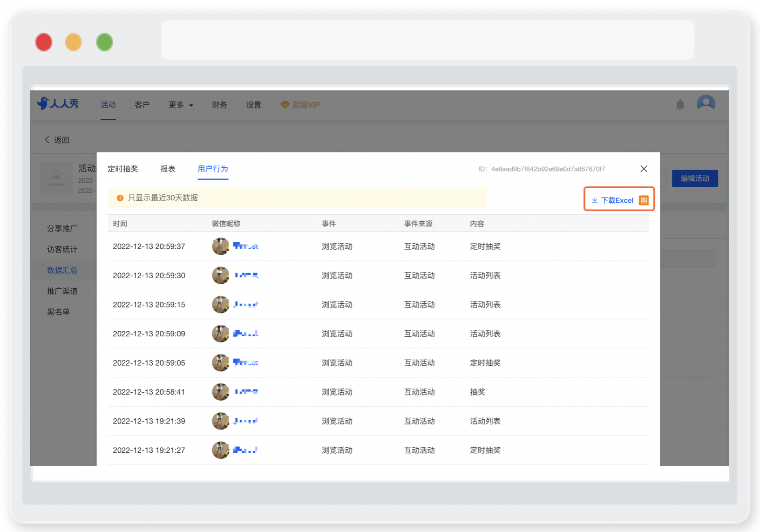This screenshot has width=760, height=532.
Task: Open 分享推广 in the sidebar
Action: 62,228
